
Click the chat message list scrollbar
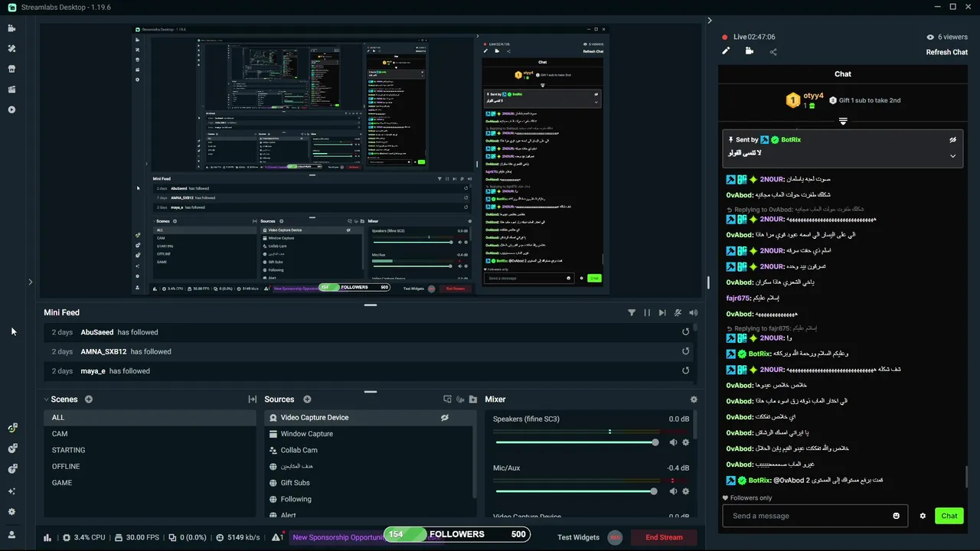click(966, 476)
